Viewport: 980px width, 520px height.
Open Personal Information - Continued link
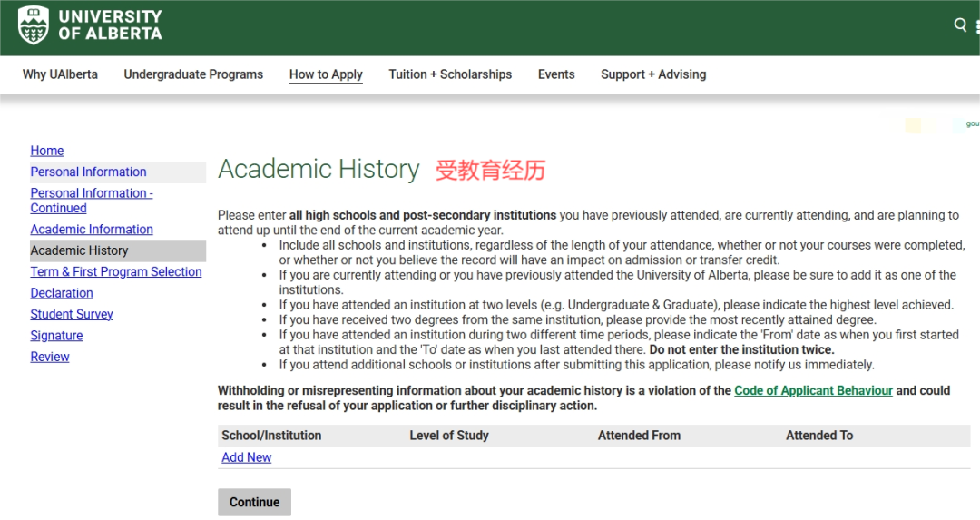point(92,201)
